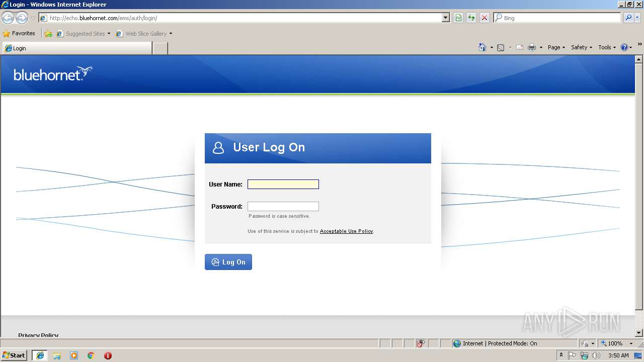
Task: Open search provider dropdown arrow
Action: point(637,18)
